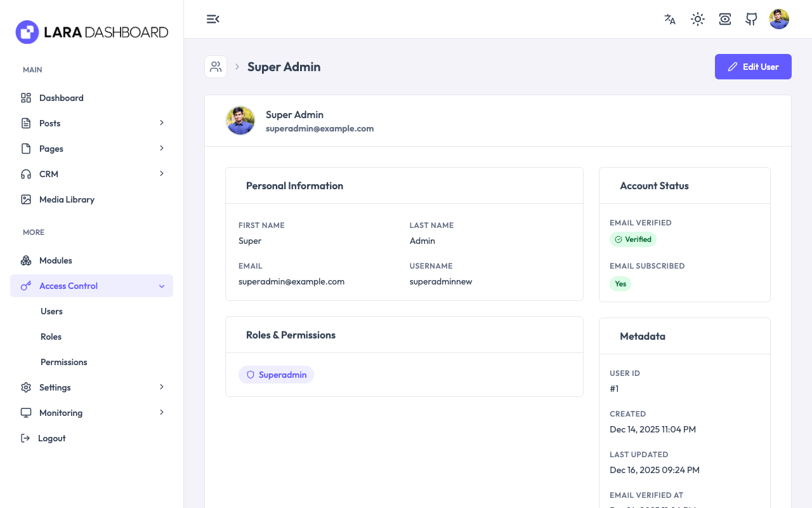
Task: Click the last name value Admin
Action: coord(422,241)
